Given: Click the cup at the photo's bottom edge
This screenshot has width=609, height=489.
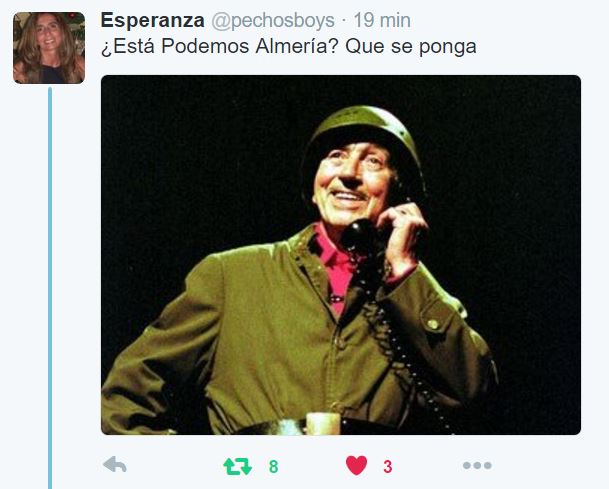Looking at the screenshot, I should click(x=323, y=423).
